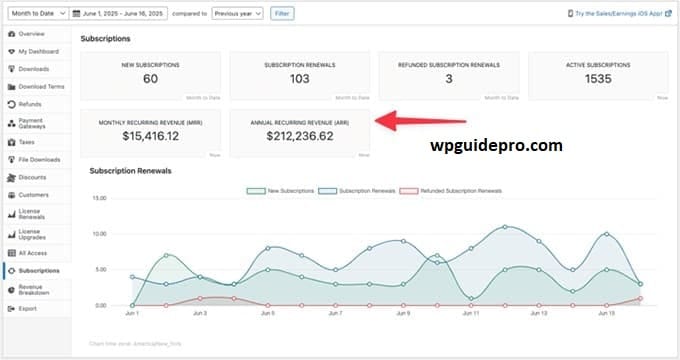Screen dimensions: 680x360
Task: Click the Jun 11 axis label
Action: (471, 313)
